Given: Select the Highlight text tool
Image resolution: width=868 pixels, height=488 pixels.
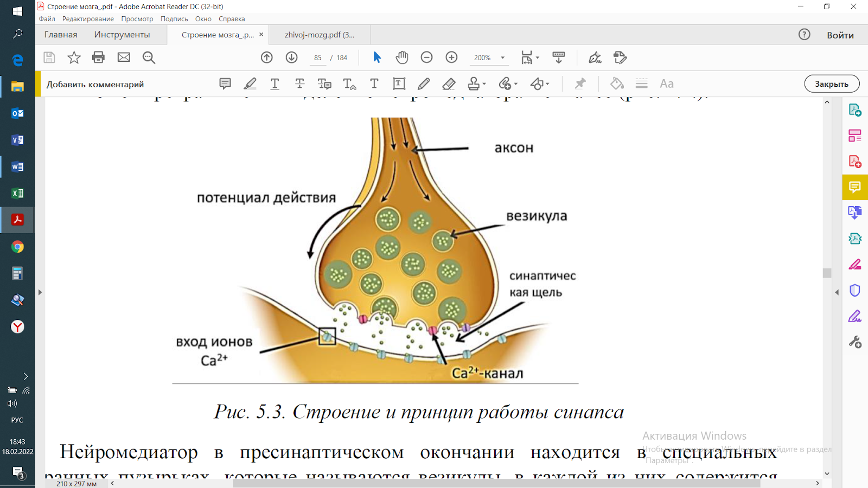Looking at the screenshot, I should pyautogui.click(x=250, y=84).
